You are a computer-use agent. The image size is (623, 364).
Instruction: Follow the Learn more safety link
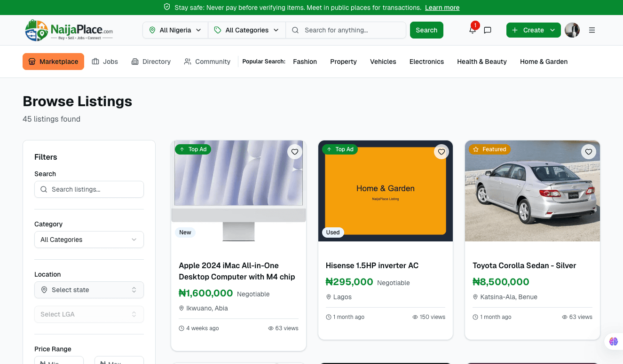442,8
